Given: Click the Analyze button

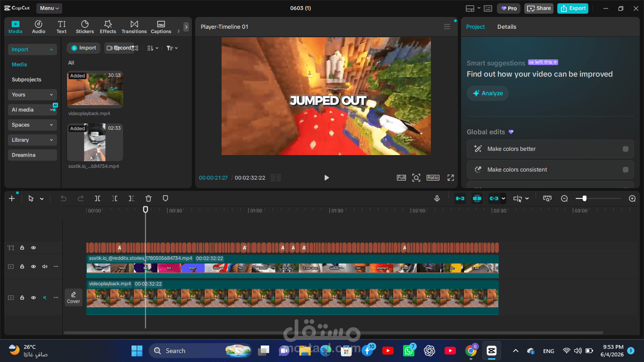Looking at the screenshot, I should [x=487, y=93].
